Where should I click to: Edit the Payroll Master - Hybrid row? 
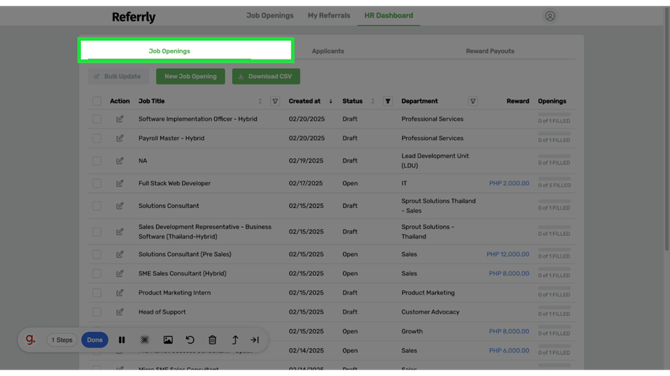click(x=120, y=138)
